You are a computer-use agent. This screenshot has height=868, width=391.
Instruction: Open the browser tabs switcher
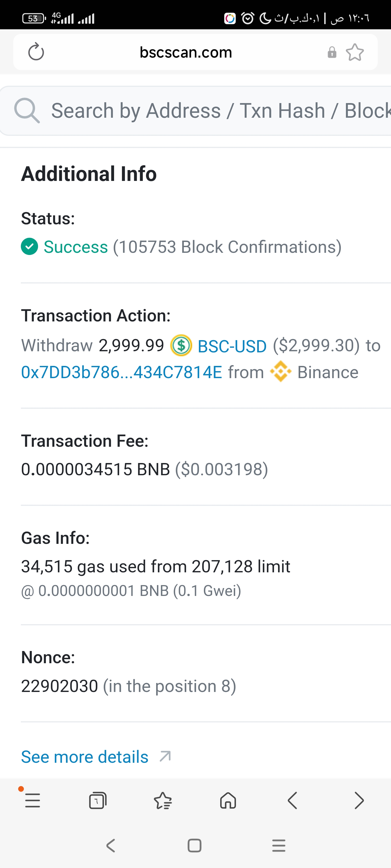tap(98, 800)
